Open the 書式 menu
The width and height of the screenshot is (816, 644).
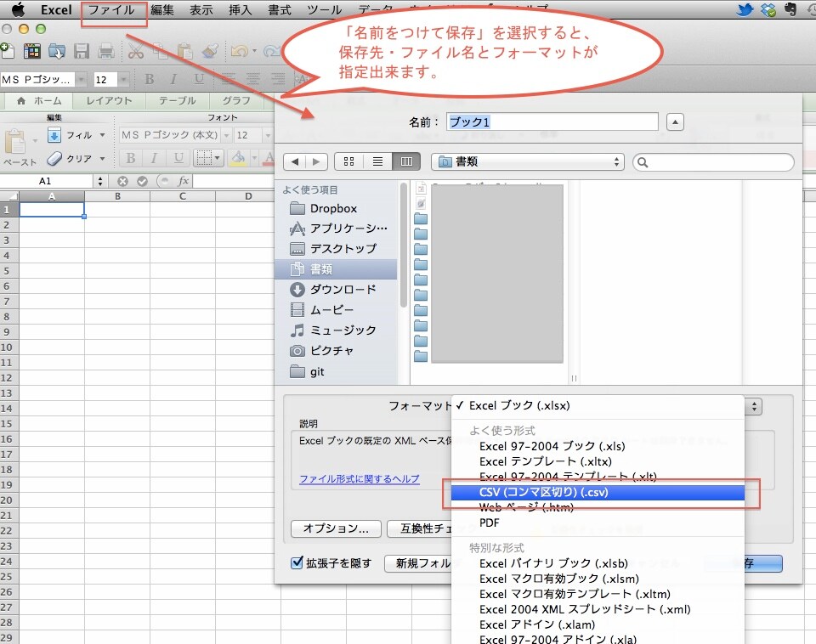click(280, 10)
